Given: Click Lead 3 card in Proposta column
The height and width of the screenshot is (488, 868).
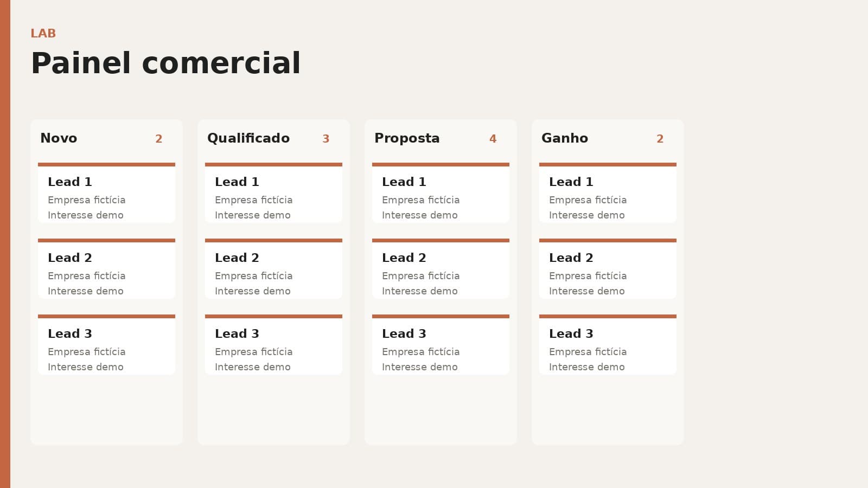Looking at the screenshot, I should (441, 344).
